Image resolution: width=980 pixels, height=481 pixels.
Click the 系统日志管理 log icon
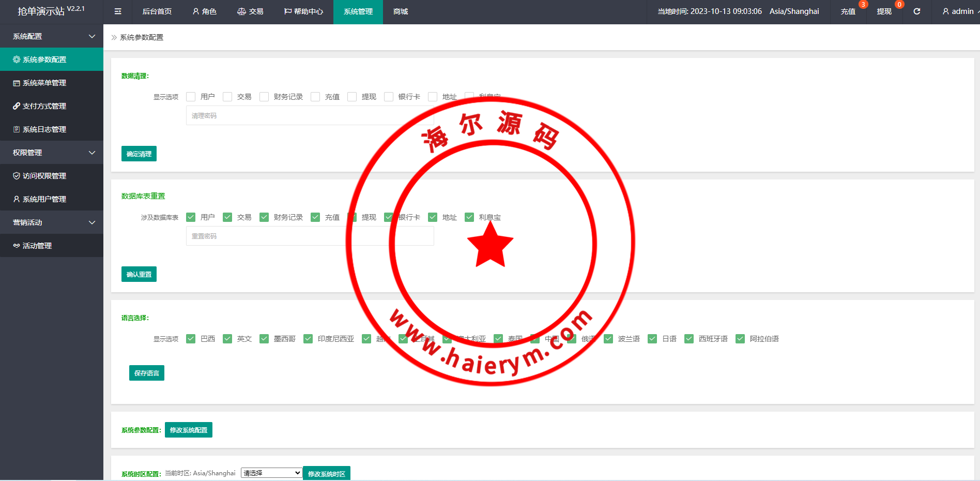[x=17, y=129]
